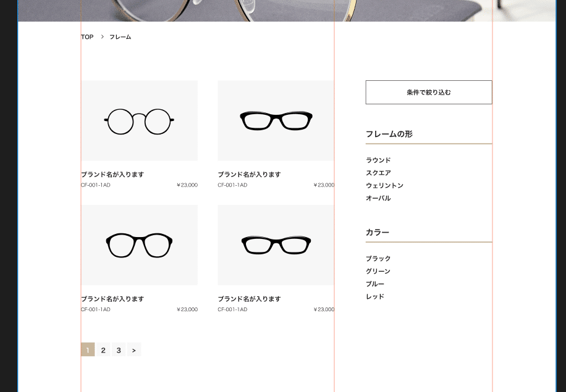The width and height of the screenshot is (566, 392).
Task: Go to pagination page 1
Action: tap(88, 349)
